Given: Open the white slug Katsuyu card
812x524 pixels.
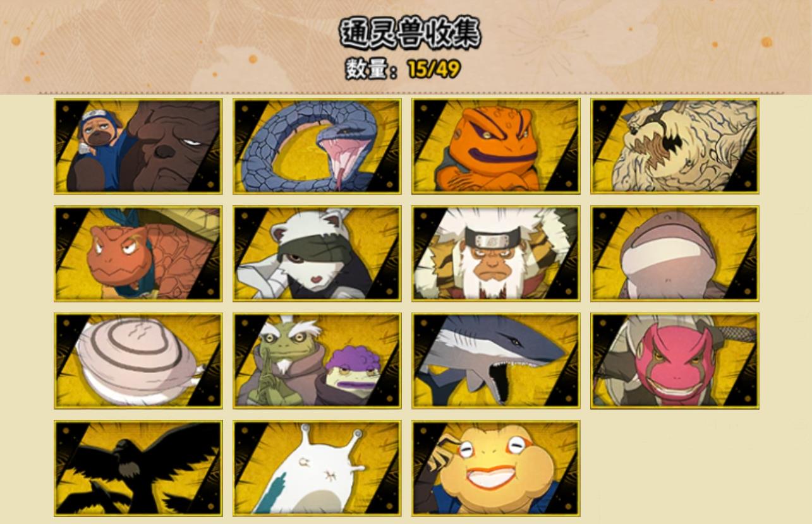Looking at the screenshot, I should tap(317, 468).
